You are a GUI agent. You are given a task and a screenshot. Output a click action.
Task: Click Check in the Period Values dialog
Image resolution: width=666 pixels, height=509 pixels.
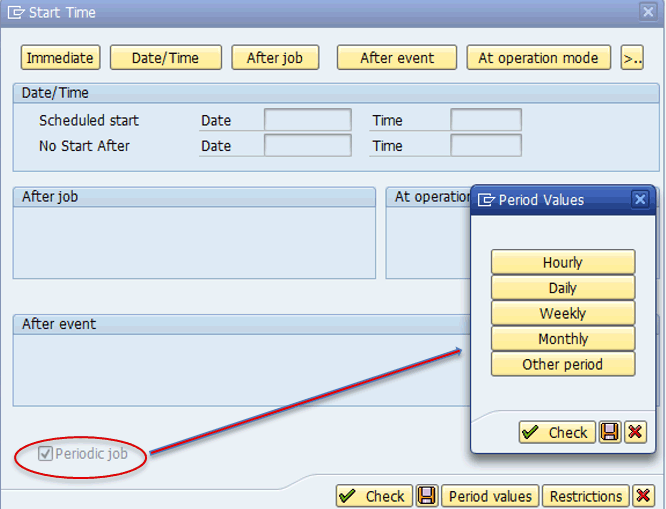point(557,432)
